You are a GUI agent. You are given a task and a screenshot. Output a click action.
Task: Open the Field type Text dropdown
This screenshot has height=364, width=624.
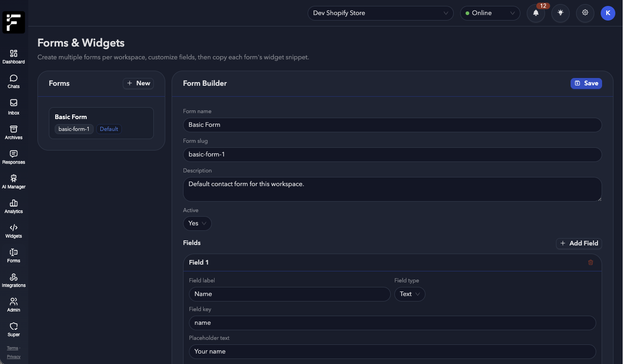click(409, 294)
